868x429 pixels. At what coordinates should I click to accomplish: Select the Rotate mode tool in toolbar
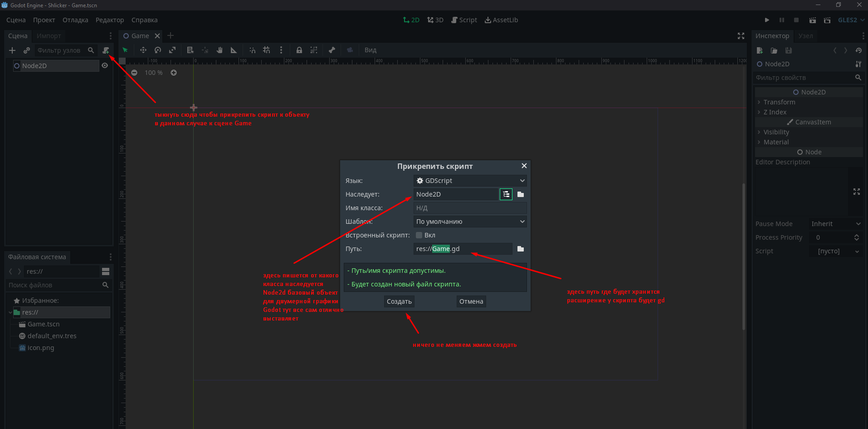click(158, 50)
